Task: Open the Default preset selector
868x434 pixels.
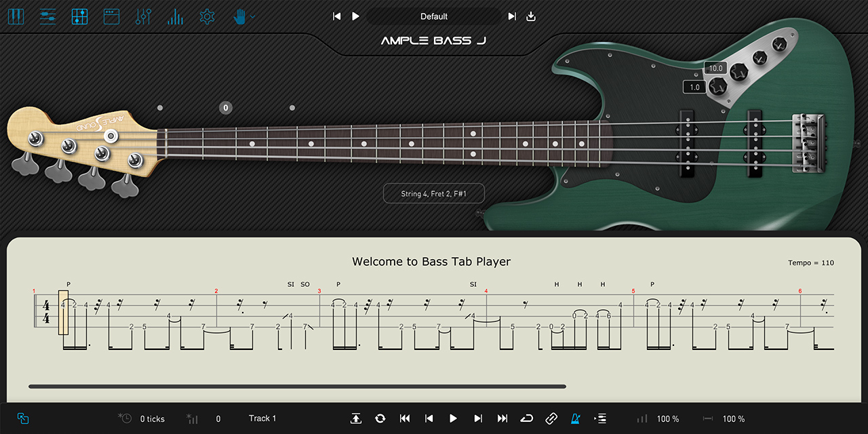Action: coord(434,16)
